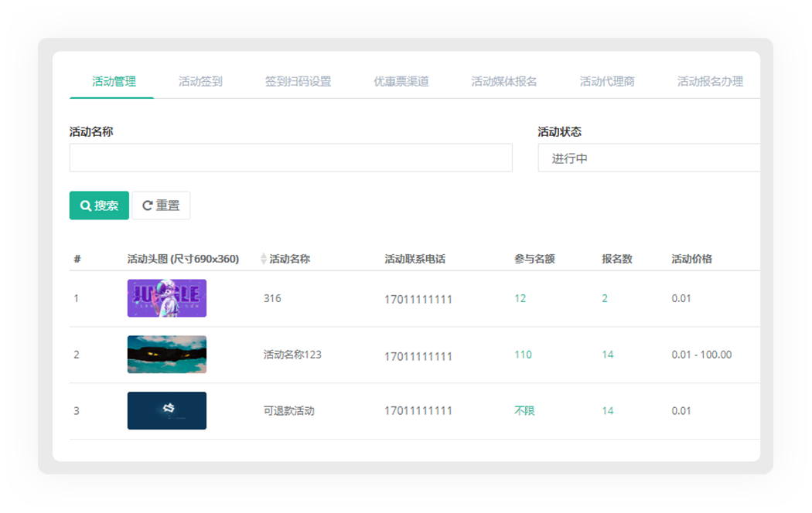This screenshot has width=812, height=513.
Task: Select the 活动媒体报名 tab
Action: point(504,81)
